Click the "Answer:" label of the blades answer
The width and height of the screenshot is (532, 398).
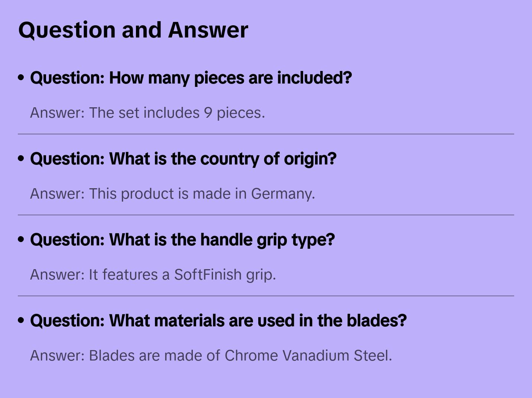58,356
